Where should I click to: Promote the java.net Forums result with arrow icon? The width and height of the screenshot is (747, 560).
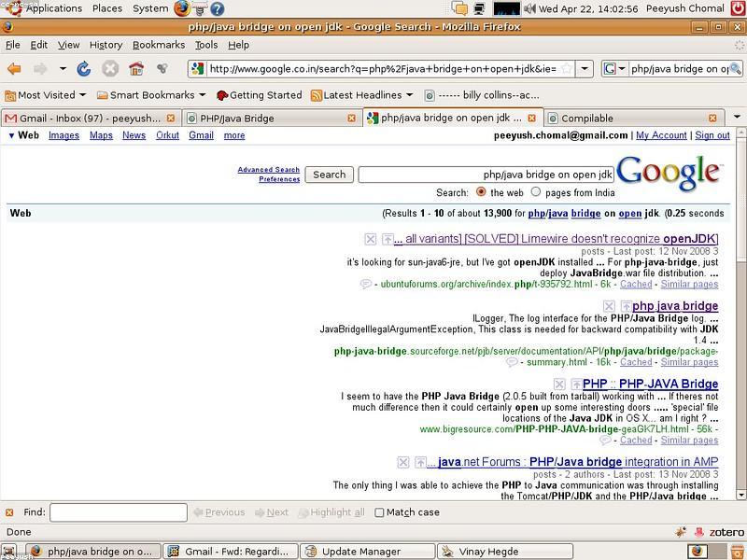click(x=420, y=462)
